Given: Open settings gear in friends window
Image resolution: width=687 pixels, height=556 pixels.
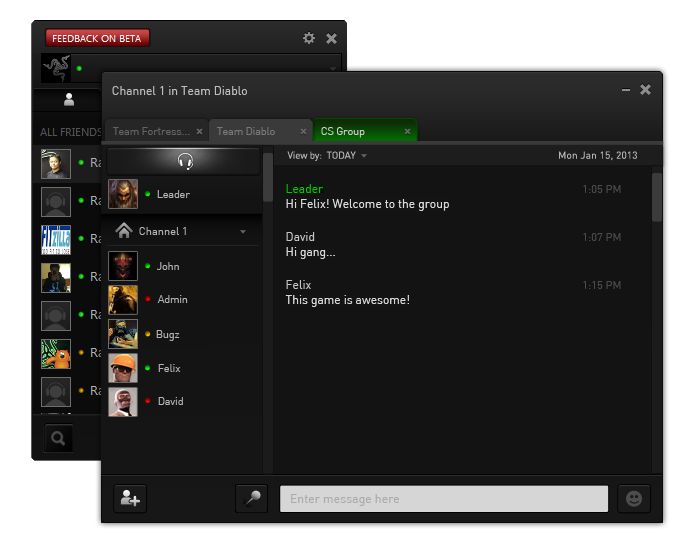Looking at the screenshot, I should (309, 38).
